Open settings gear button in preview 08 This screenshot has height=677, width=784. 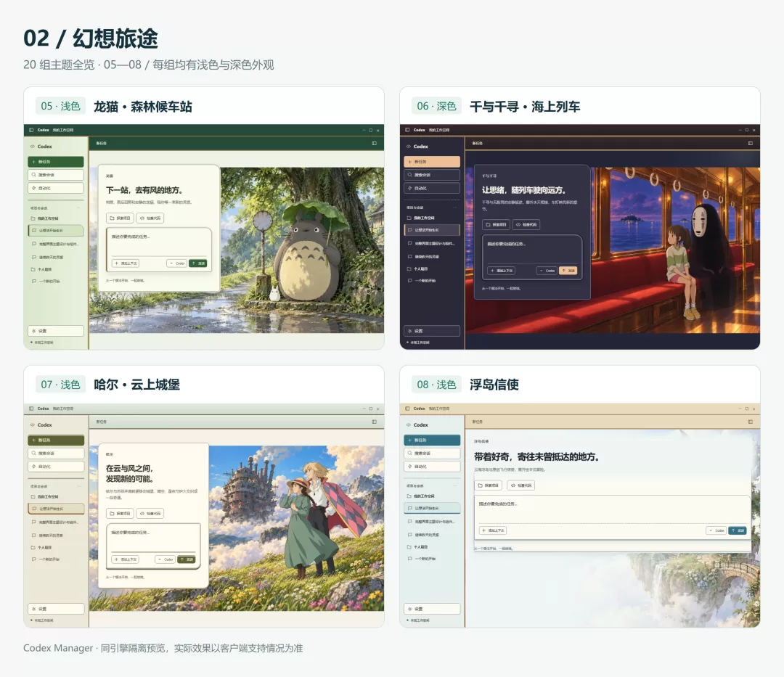pos(432,609)
